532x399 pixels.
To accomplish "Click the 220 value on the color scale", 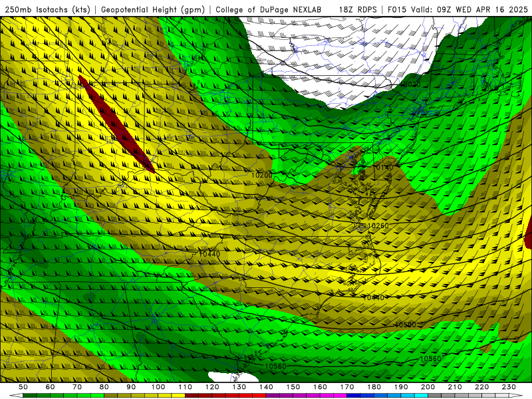I will [x=481, y=387].
